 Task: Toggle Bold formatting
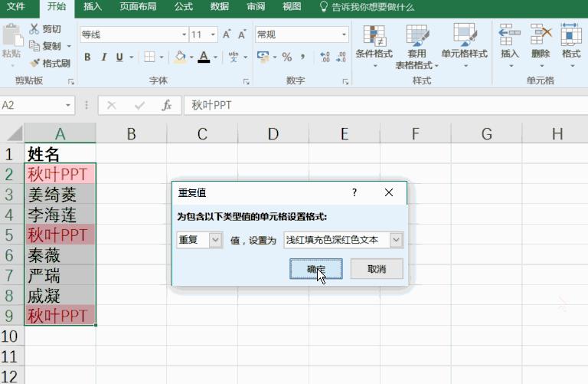tap(87, 57)
